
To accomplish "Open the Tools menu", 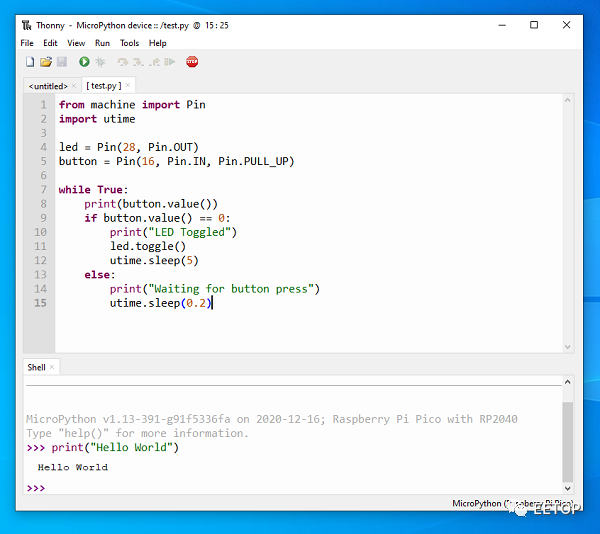I will click(x=129, y=43).
